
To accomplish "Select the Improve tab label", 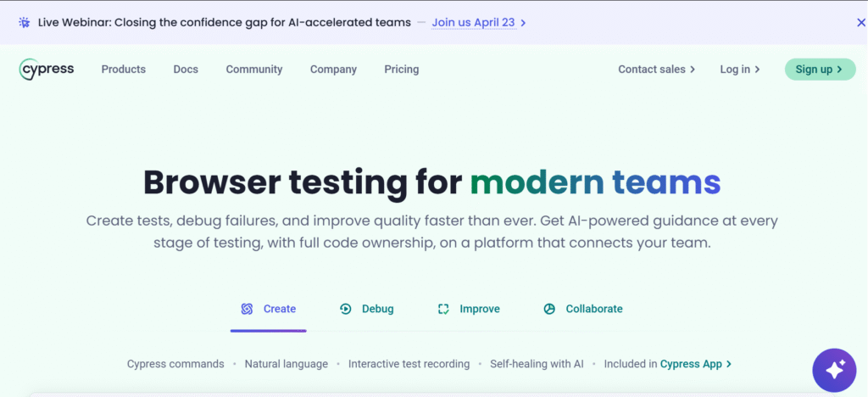I will (x=480, y=309).
